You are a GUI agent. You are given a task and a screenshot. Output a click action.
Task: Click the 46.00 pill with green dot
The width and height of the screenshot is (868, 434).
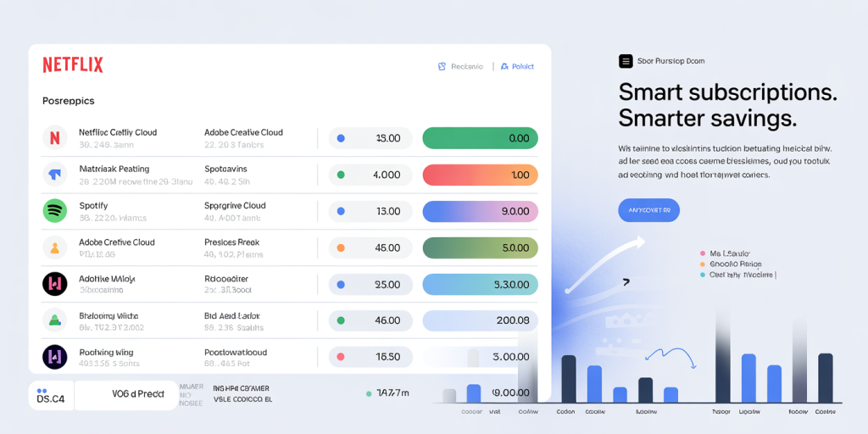(x=370, y=320)
